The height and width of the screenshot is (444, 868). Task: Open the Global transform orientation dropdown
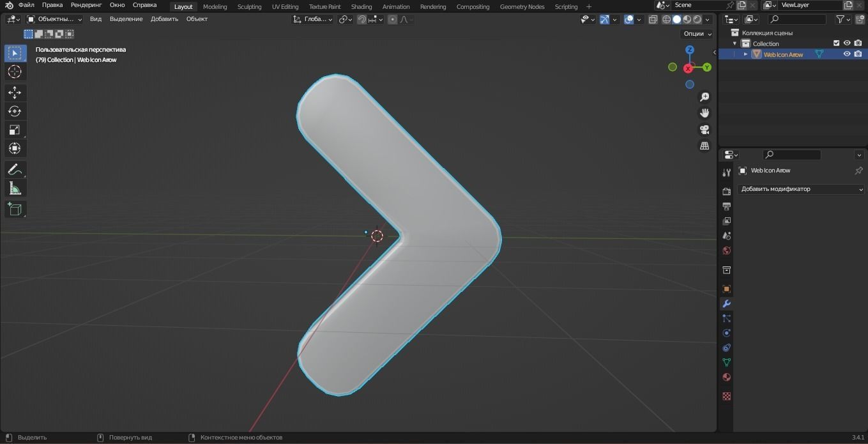point(312,19)
